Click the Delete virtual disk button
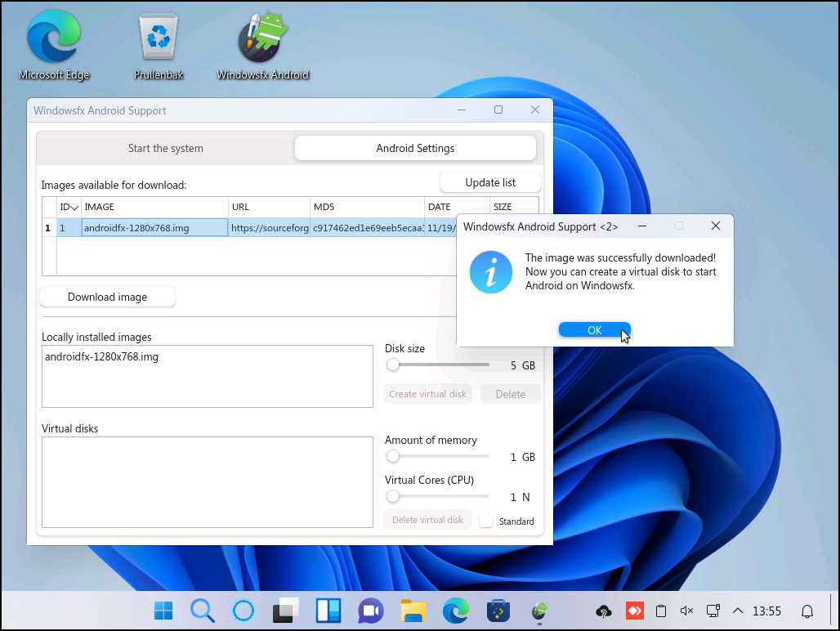 click(427, 520)
